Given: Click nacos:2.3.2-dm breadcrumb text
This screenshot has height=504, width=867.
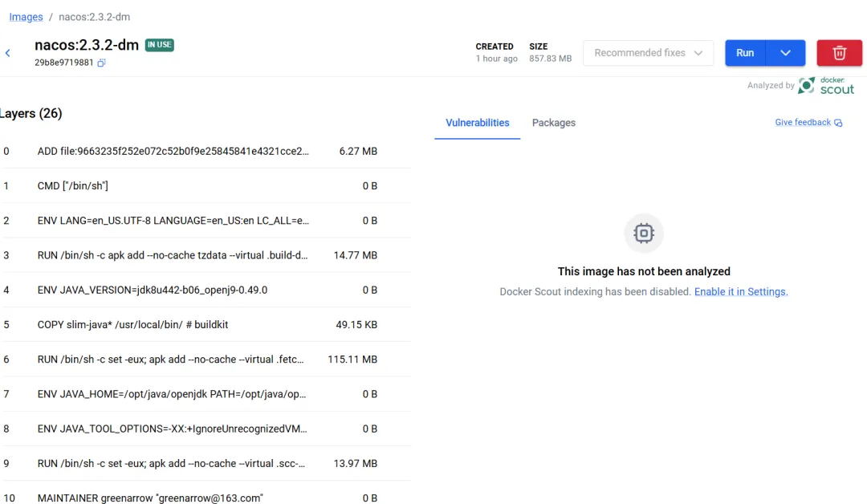Looking at the screenshot, I should (x=95, y=17).
